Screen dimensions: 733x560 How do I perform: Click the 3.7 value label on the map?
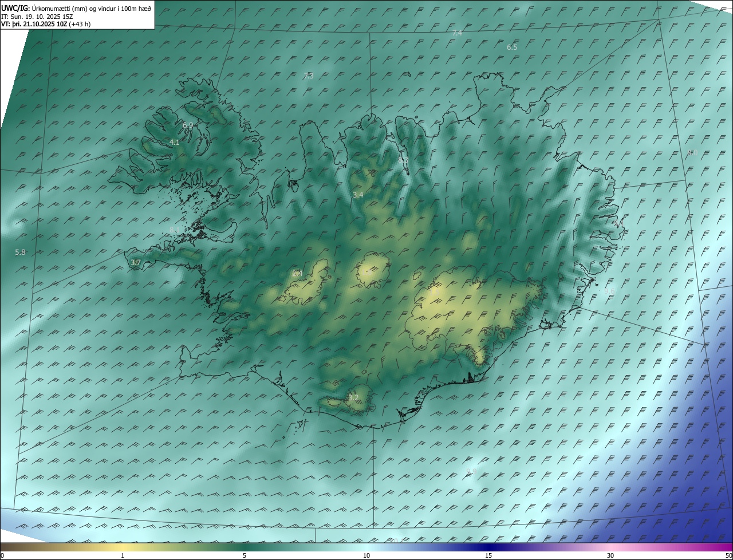pos(136,262)
